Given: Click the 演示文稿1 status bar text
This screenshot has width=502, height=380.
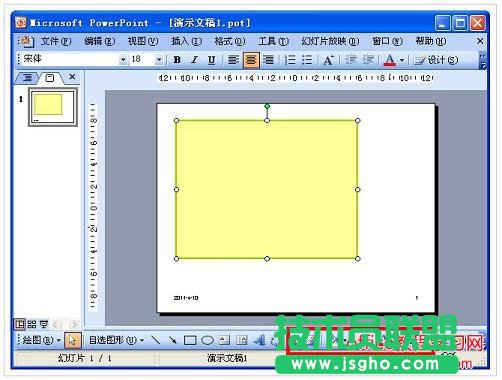Looking at the screenshot, I should pyautogui.click(x=227, y=358).
